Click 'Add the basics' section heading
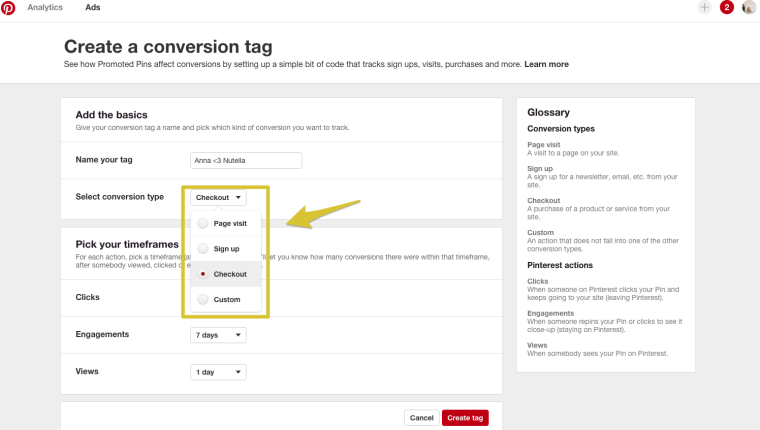 (111, 115)
